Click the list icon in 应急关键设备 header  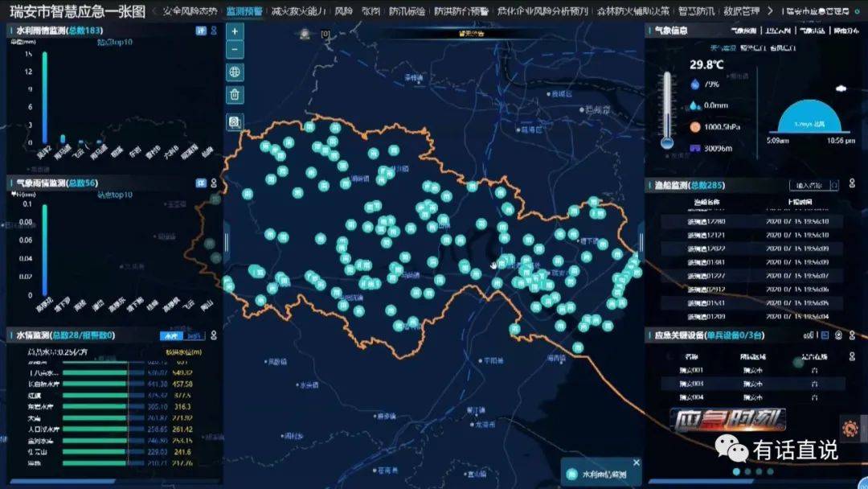[825, 335]
